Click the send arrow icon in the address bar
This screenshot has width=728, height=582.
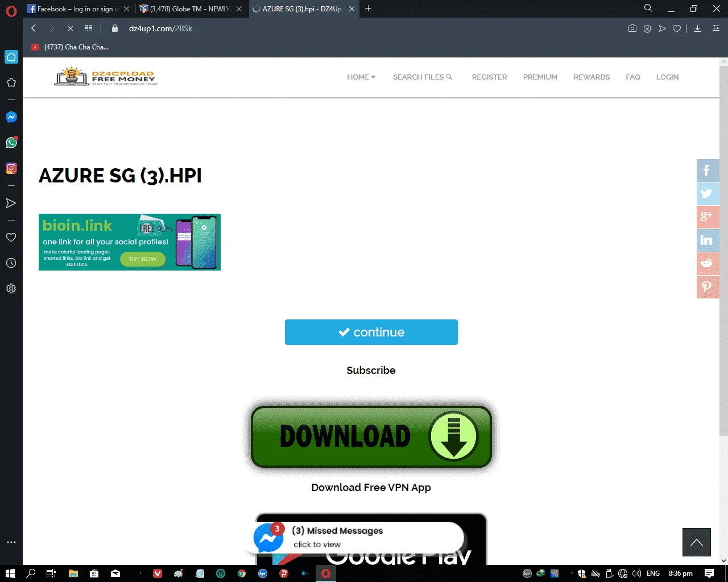click(662, 28)
